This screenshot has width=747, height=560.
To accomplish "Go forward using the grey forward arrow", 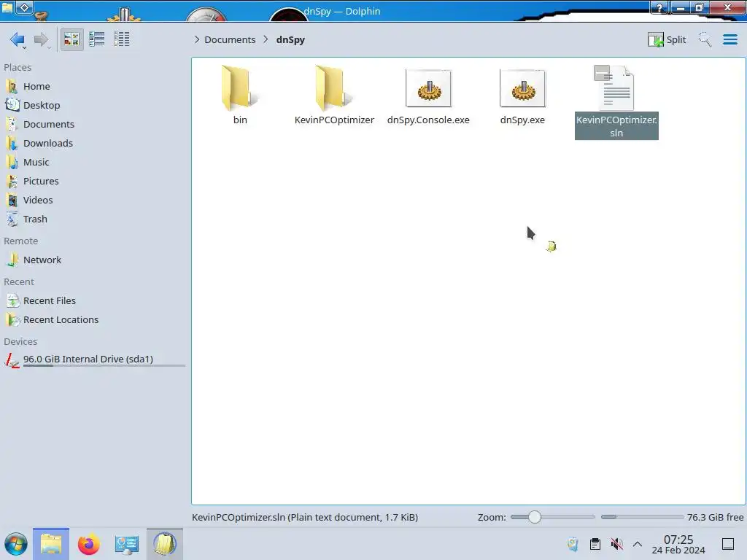I will tap(41, 39).
